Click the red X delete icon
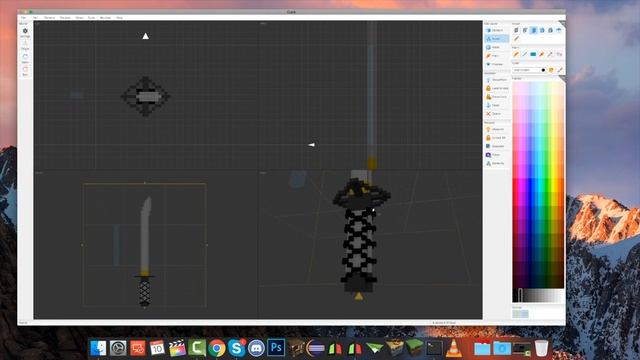Image resolution: width=640 pixels, height=360 pixels. [x=488, y=114]
